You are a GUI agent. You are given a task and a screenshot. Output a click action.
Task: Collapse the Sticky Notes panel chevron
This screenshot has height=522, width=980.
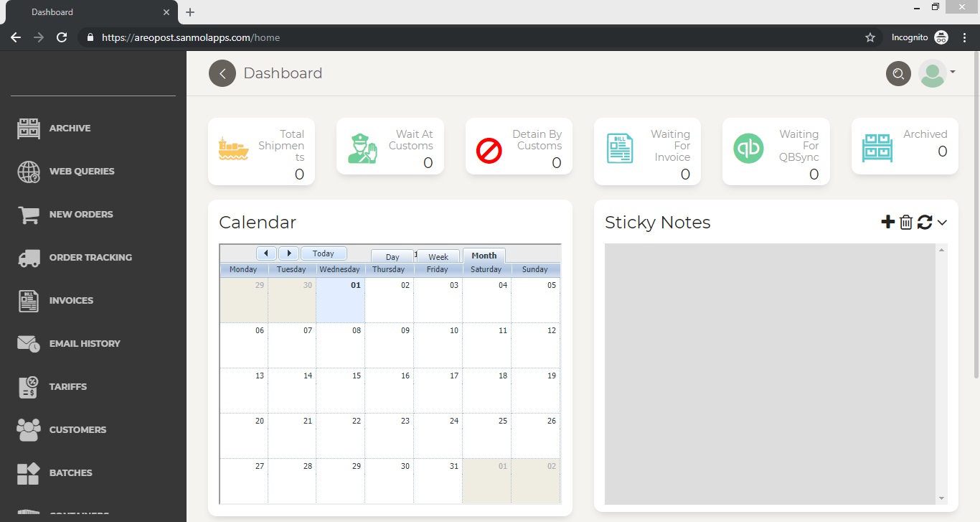(942, 223)
